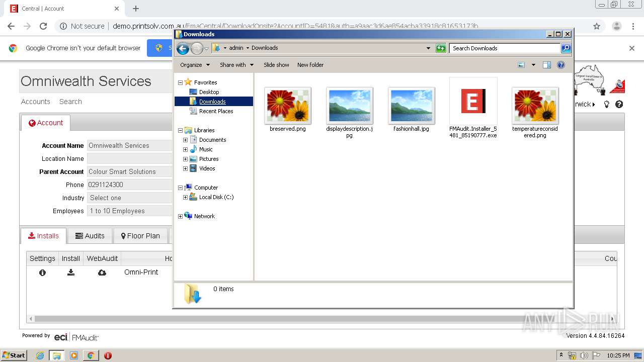Click Windows Explorer taskbar icon
Screen dimensions: 644x362
point(57,355)
